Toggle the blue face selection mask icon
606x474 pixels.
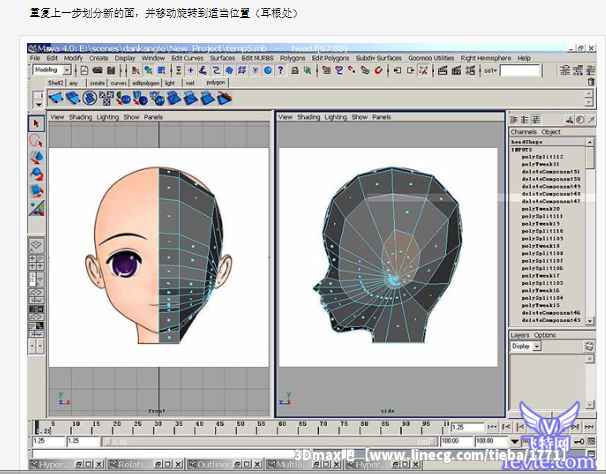(230, 70)
